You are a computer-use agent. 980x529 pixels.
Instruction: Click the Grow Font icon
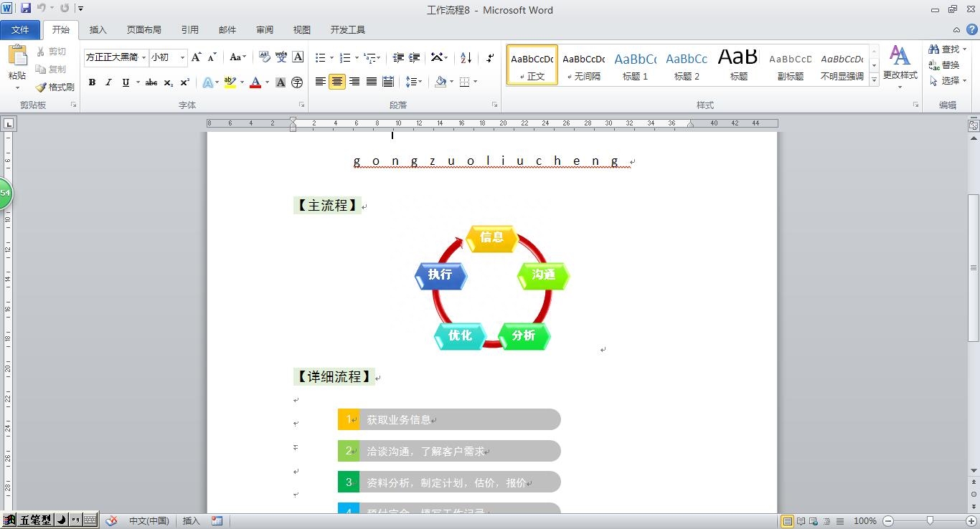coord(196,57)
